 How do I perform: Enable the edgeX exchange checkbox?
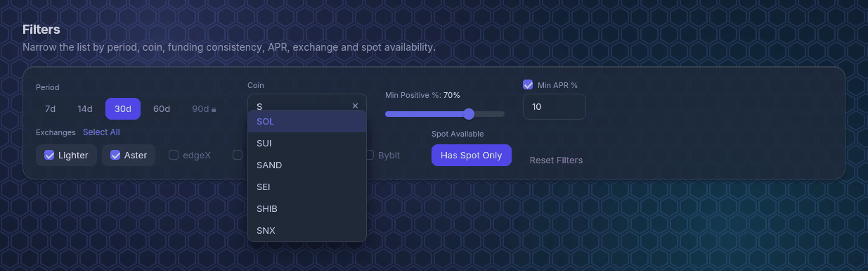coord(174,155)
